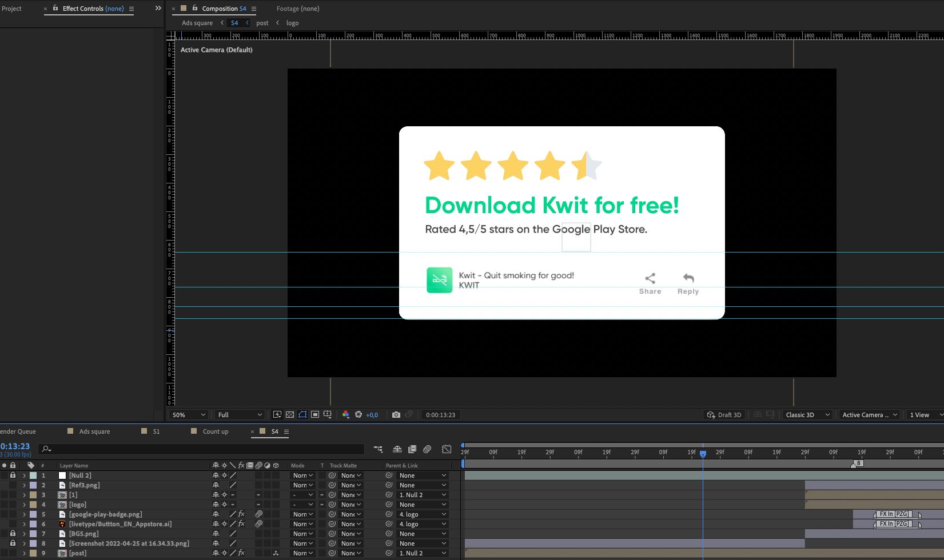Viewport: 944px width, 560px height.
Task: Click the show channel color icon
Action: click(x=345, y=415)
